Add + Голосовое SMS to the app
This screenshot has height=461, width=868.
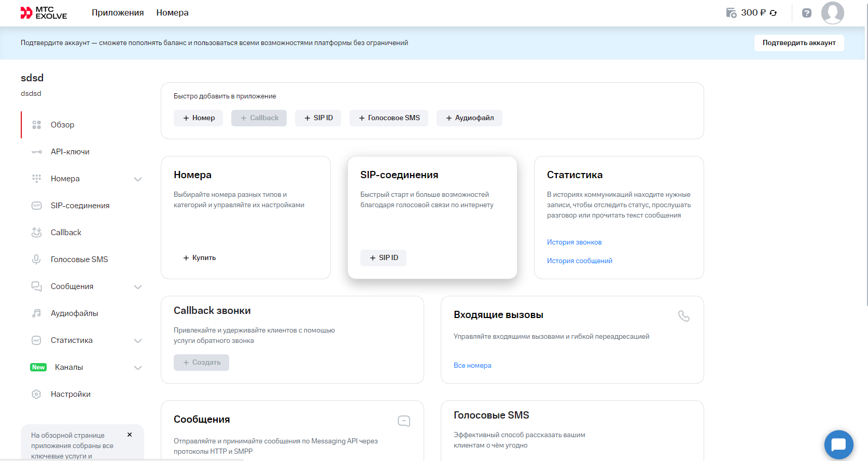pyautogui.click(x=389, y=118)
